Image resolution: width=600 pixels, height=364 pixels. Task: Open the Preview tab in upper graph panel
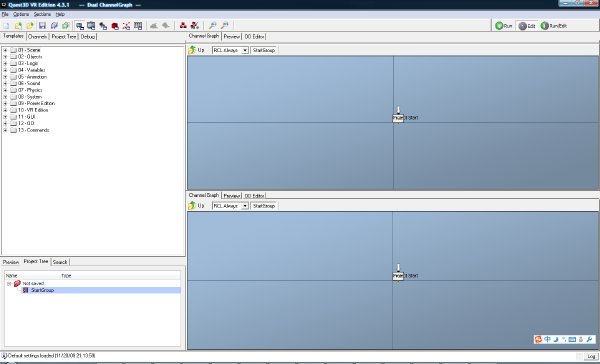(232, 37)
